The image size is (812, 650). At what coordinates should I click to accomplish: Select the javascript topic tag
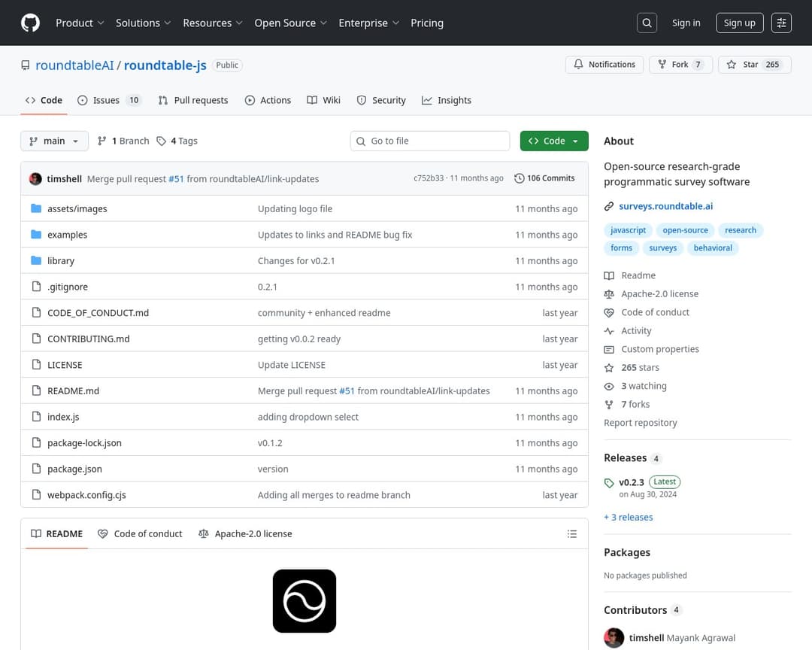point(628,230)
